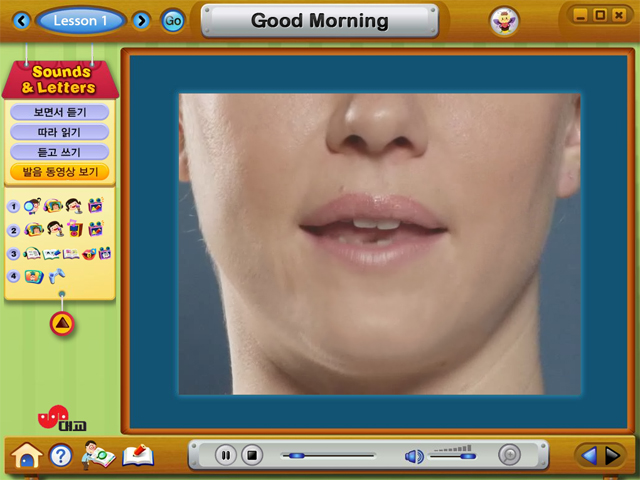This screenshot has width=640, height=480.
Task: Select the 보면서 듣기 menu item
Action: click(x=59, y=112)
